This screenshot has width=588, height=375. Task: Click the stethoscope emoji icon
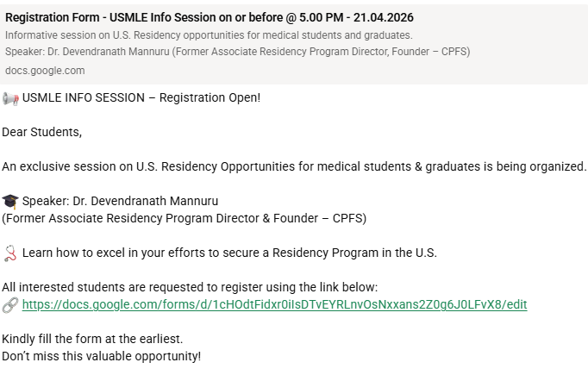(x=10, y=253)
